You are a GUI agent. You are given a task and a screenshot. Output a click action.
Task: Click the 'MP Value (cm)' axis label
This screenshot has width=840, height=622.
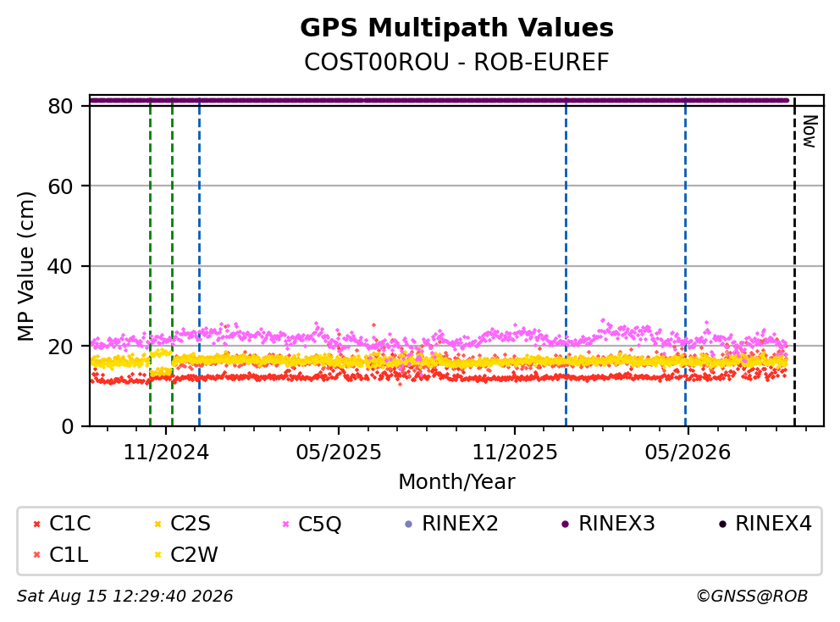(x=25, y=266)
